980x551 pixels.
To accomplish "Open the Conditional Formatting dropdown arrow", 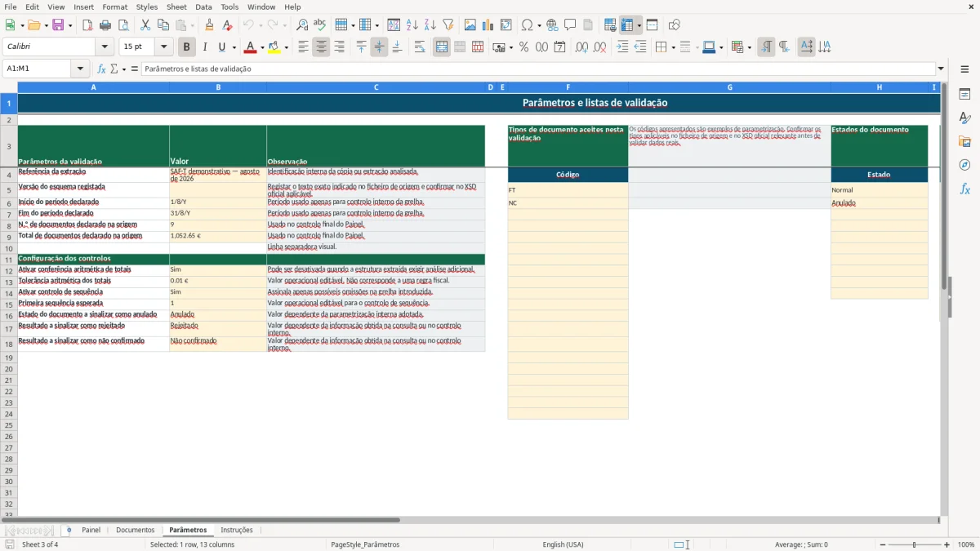I will click(x=749, y=47).
